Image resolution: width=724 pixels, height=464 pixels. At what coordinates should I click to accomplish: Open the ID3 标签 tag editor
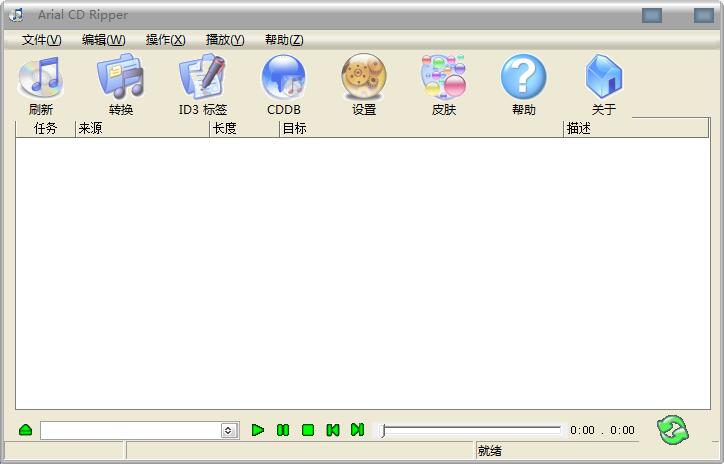[203, 85]
